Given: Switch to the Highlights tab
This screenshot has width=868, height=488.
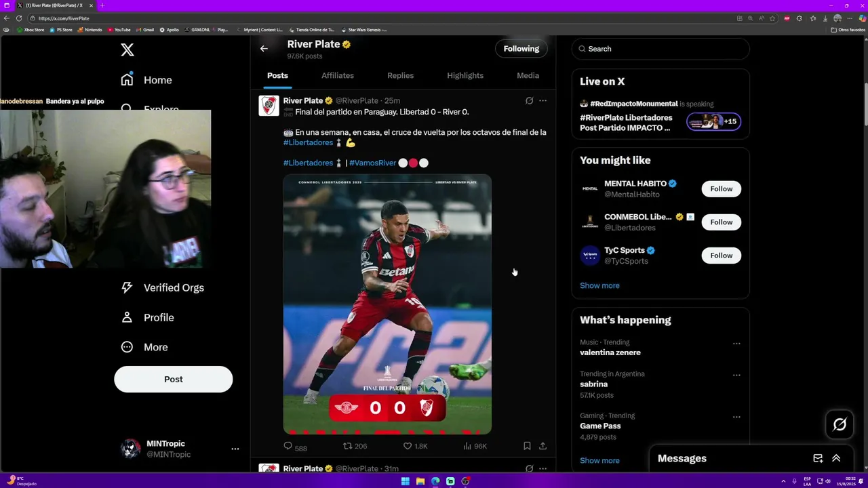Looking at the screenshot, I should [465, 75].
